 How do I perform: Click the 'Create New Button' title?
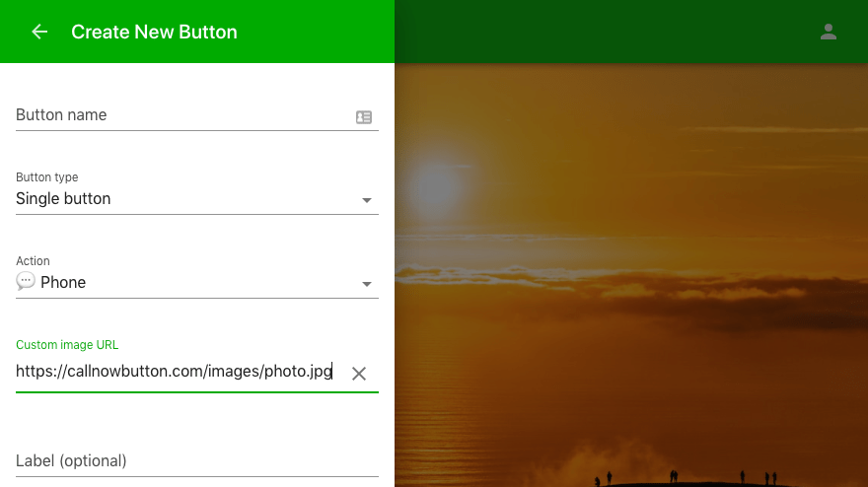(154, 32)
